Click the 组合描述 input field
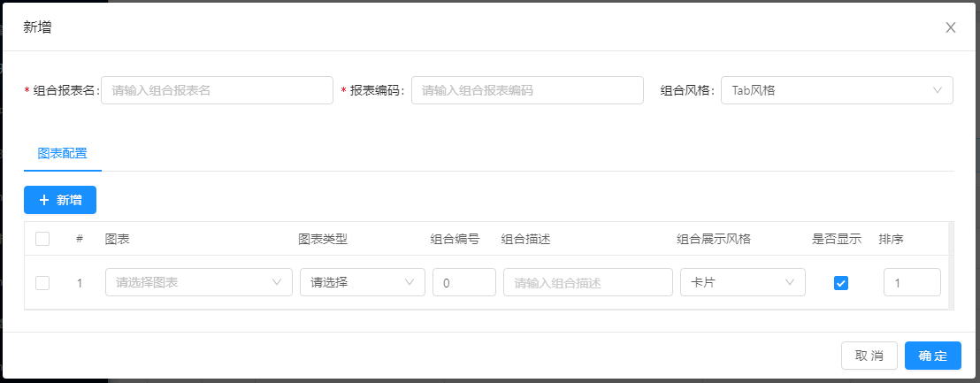The image size is (980, 383). [587, 283]
